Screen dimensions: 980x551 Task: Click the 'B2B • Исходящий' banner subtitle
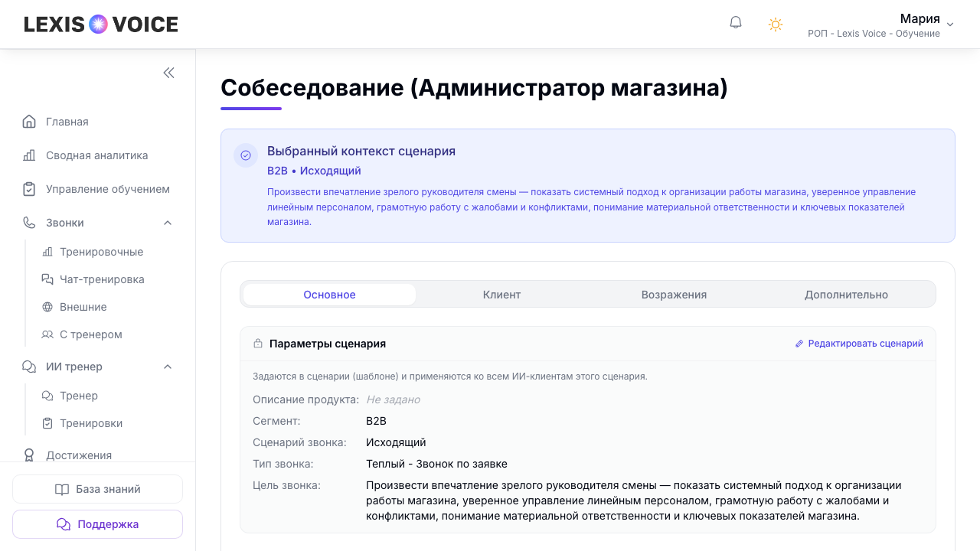click(314, 171)
